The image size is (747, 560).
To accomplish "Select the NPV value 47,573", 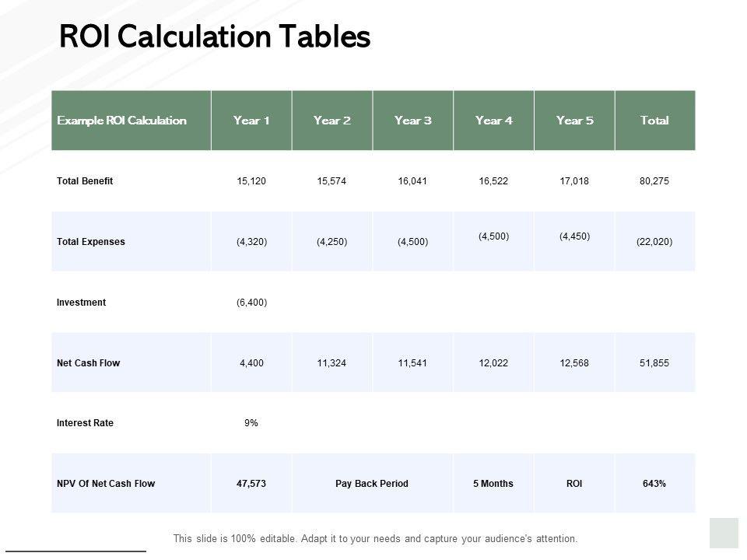I will (x=251, y=484).
